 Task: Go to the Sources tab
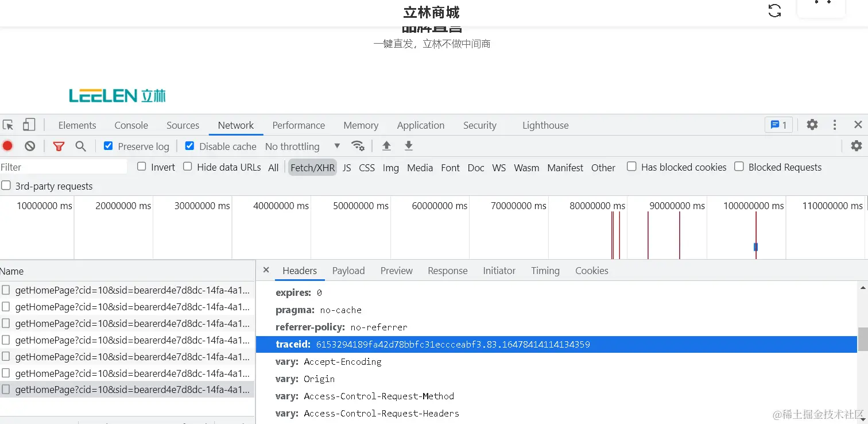tap(183, 125)
